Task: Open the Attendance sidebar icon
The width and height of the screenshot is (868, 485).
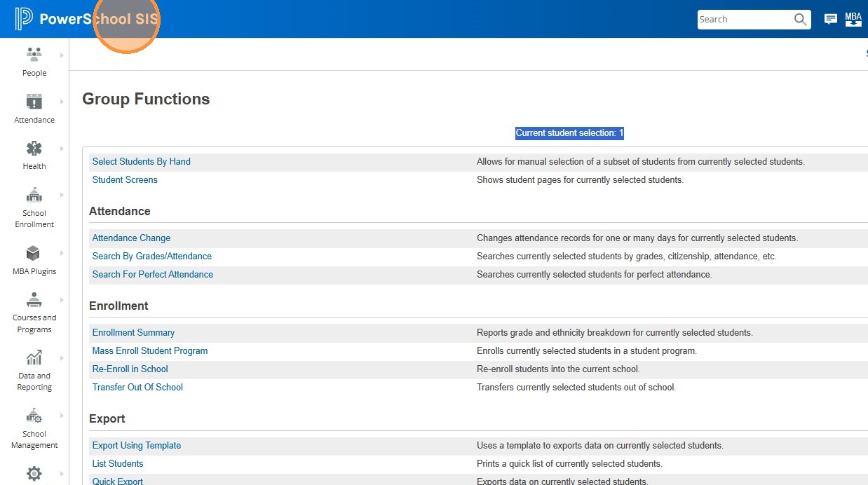Action: (x=34, y=102)
